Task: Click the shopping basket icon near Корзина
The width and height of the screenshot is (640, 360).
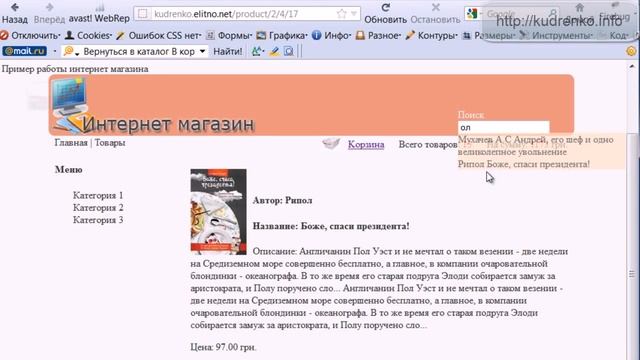Action: [x=331, y=144]
